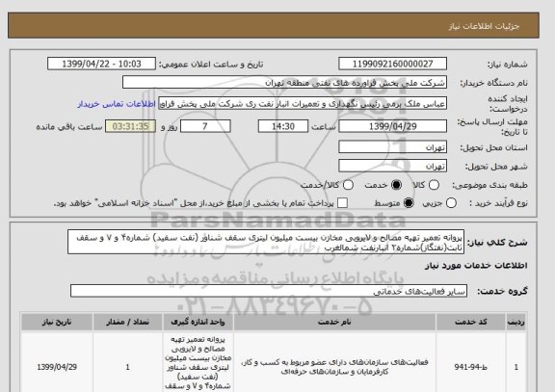Click the delivery province field تهران
Image resolution: width=555 pixels, height=392 pixels.
pos(392,146)
